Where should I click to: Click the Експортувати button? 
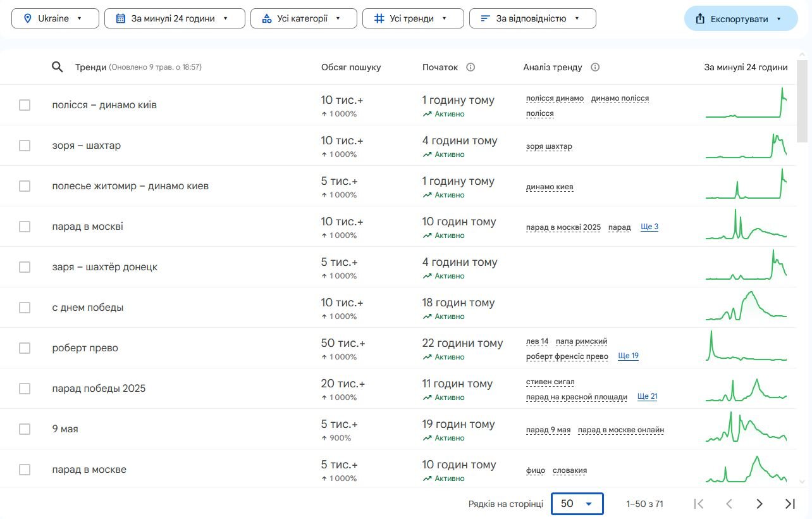741,19
